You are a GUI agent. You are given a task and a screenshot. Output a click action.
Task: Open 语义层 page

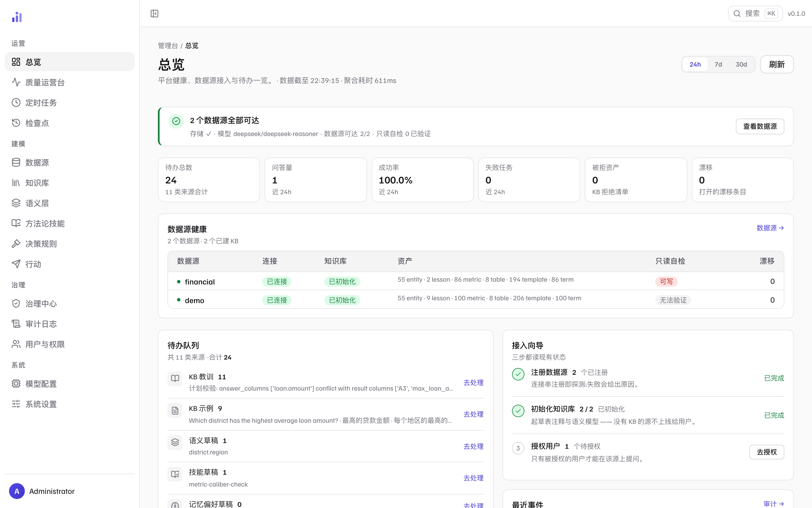coord(69,203)
